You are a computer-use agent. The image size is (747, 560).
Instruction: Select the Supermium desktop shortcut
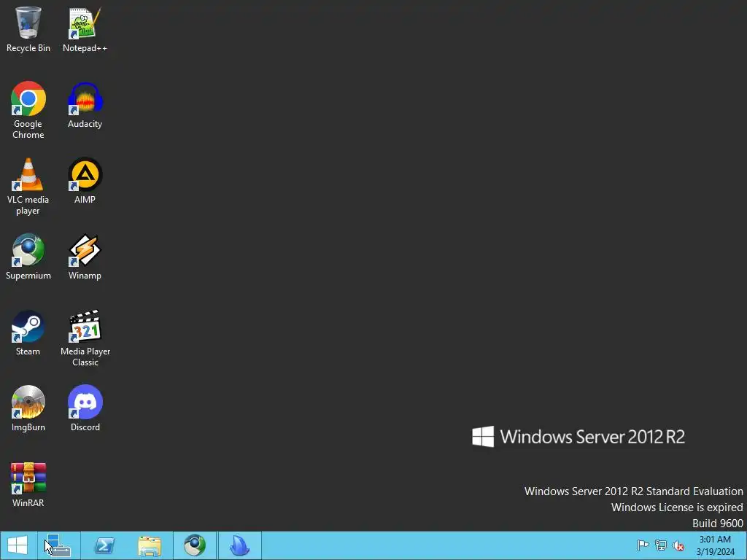(x=28, y=257)
